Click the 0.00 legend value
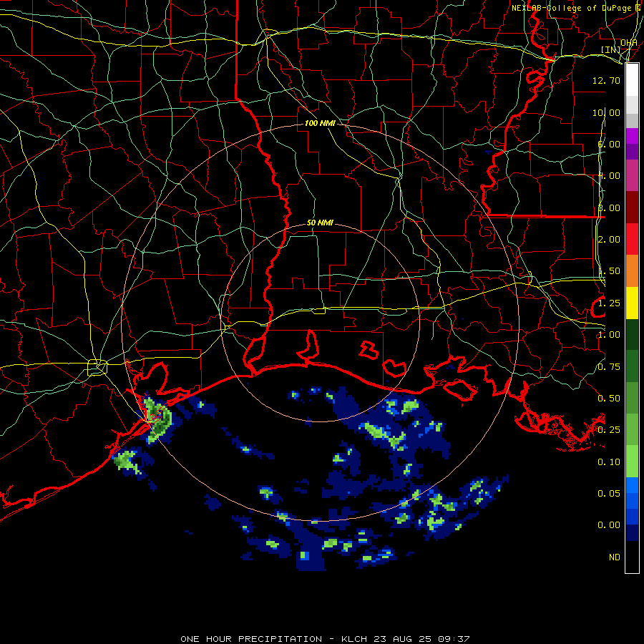The height and width of the screenshot is (644, 644). pos(609,525)
